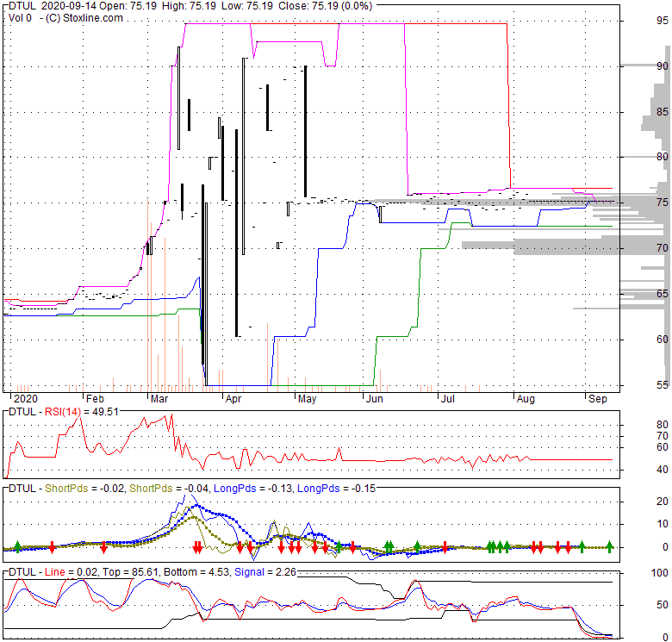Viewport: 672px width, 642px height.
Task: Click the 'ShortPds = -0.02' legend entry
Action: 84,489
